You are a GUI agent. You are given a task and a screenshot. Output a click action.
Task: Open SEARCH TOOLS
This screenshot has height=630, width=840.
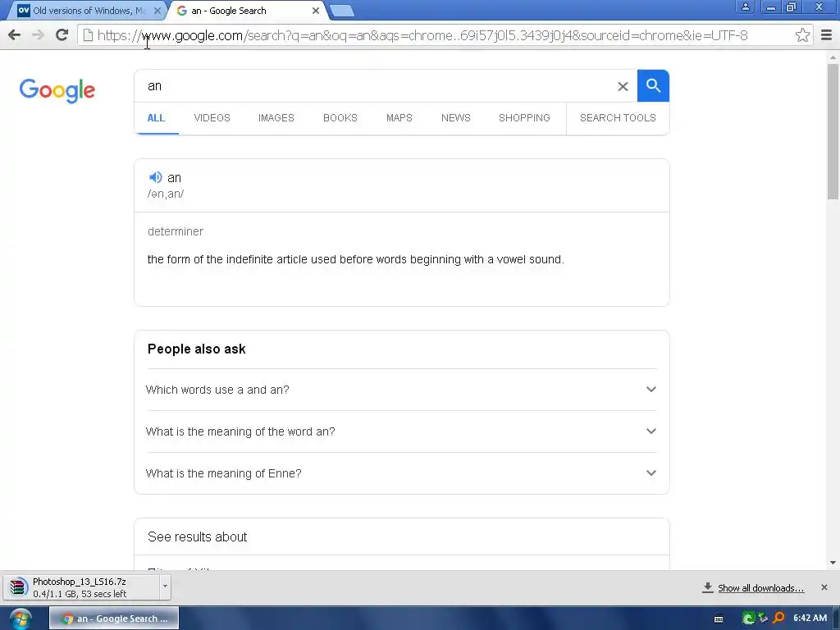pos(618,118)
